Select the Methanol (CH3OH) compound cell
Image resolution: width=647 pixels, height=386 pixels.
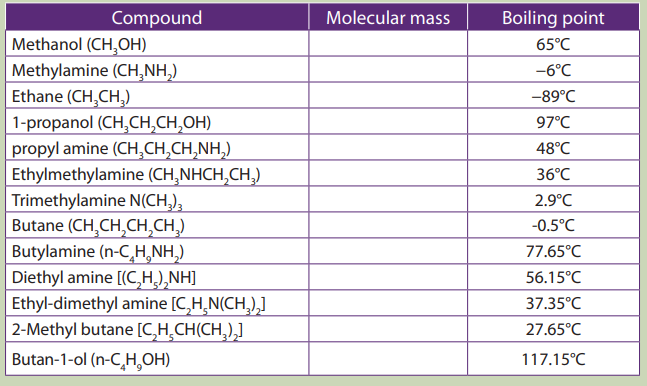(157, 44)
